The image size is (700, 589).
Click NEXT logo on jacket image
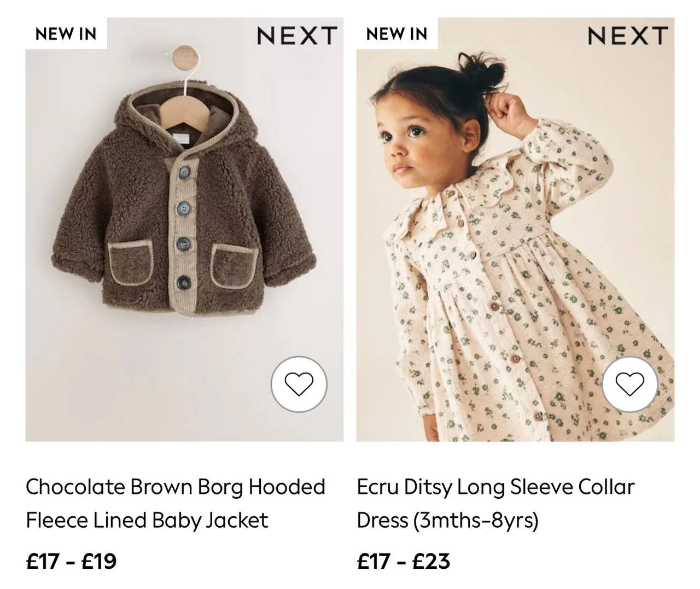(x=297, y=36)
